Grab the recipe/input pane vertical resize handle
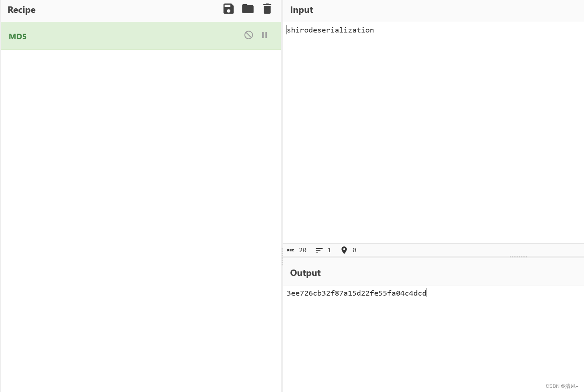 point(282,257)
